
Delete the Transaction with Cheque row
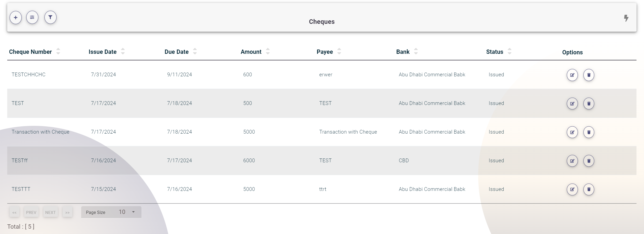[x=589, y=132]
